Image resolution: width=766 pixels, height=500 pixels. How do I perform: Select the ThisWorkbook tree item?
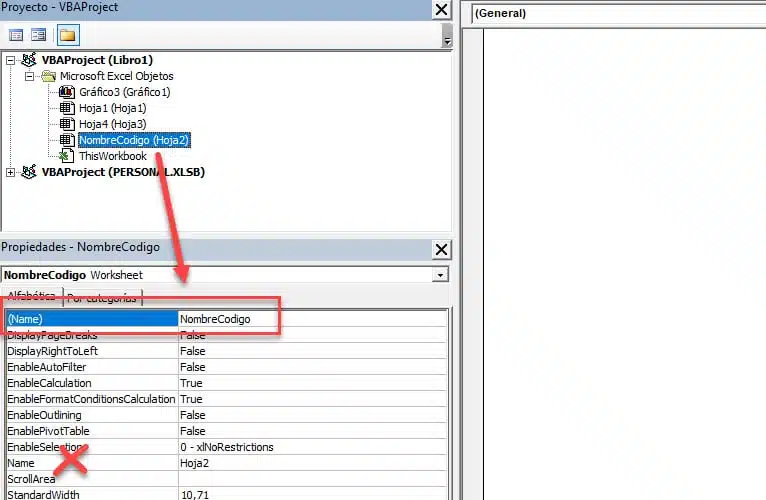point(113,156)
